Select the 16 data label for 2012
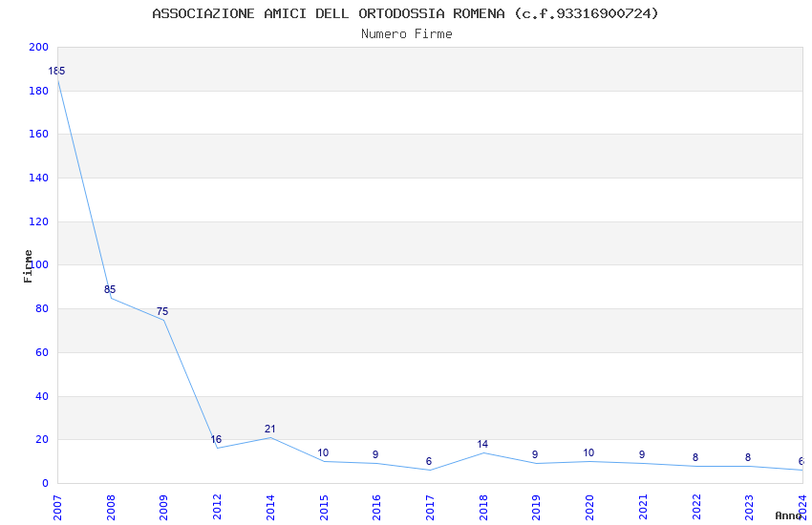Screen dimensions: 812x525 216,439
